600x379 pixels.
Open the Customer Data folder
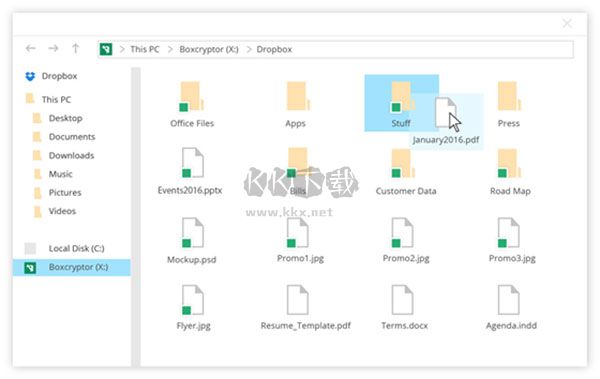(x=406, y=172)
